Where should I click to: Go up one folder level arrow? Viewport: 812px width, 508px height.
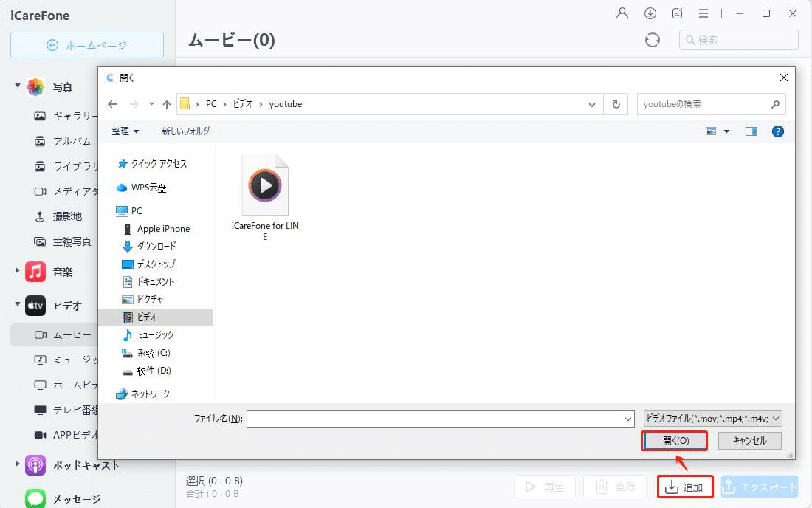tap(166, 104)
